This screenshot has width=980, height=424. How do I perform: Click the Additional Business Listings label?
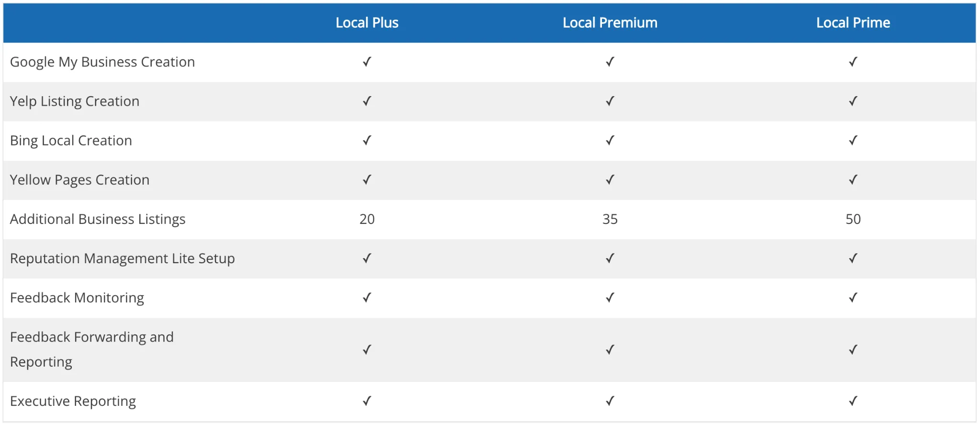98,219
